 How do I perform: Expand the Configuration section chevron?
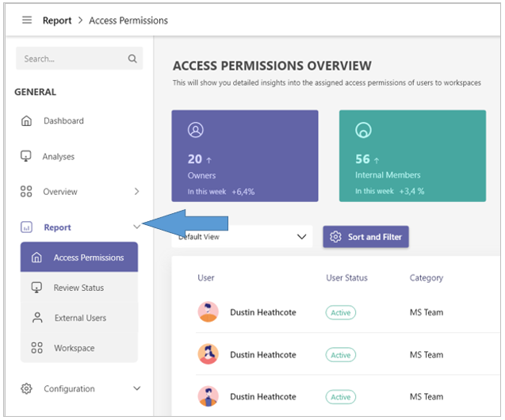tap(136, 389)
